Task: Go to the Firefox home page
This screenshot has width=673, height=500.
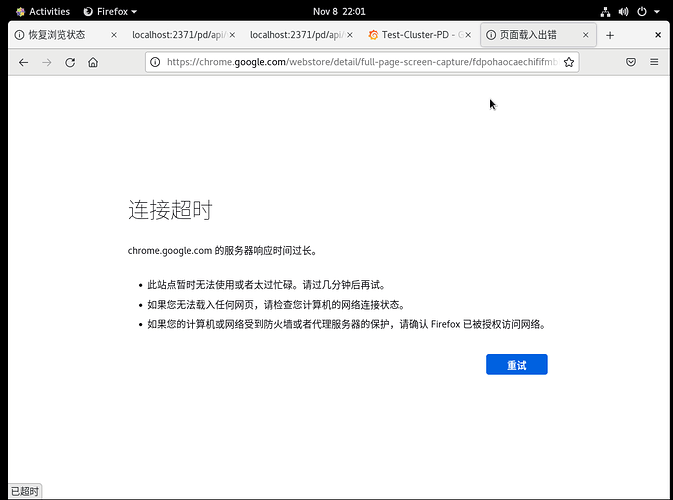Action: [x=93, y=62]
